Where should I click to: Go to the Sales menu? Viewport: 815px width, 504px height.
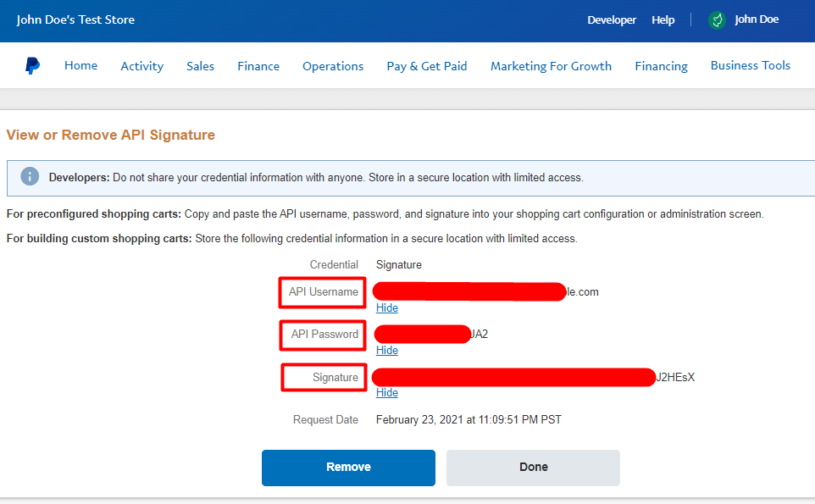tap(200, 66)
